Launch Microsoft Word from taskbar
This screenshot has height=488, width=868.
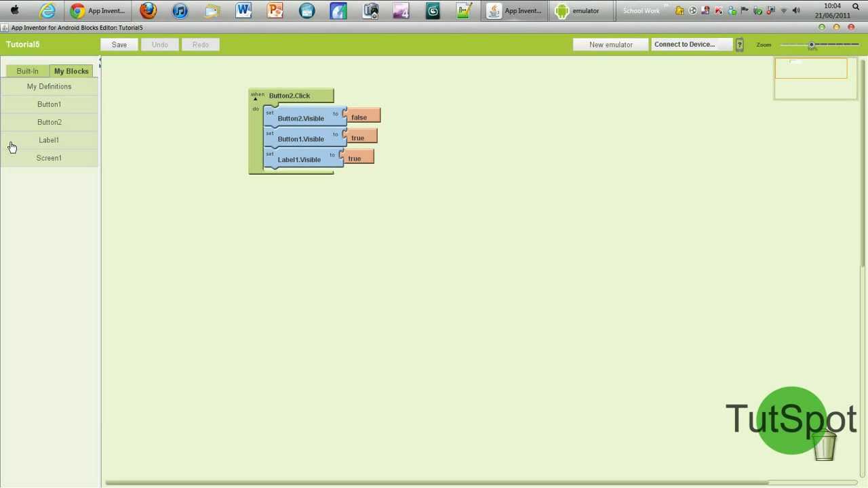point(243,10)
